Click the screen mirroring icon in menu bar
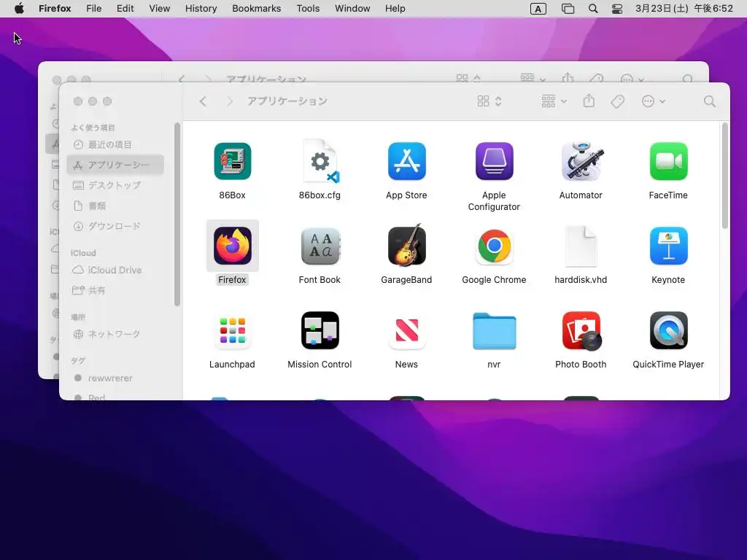Screen dimensions: 747x560 tap(568, 9)
